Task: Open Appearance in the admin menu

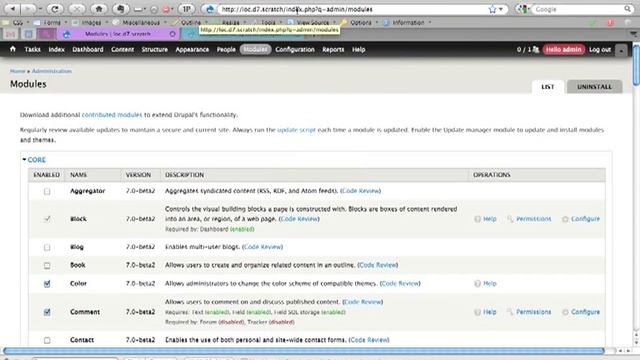Action: [x=192, y=49]
